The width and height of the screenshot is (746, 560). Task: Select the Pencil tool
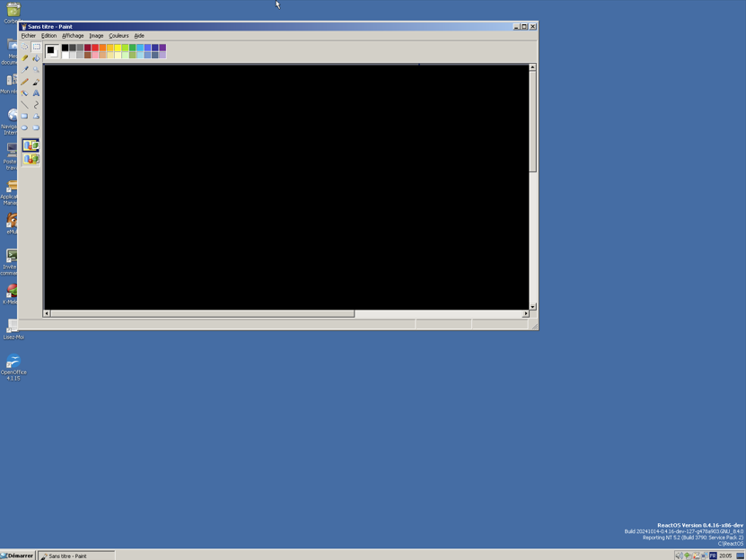pyautogui.click(x=24, y=82)
